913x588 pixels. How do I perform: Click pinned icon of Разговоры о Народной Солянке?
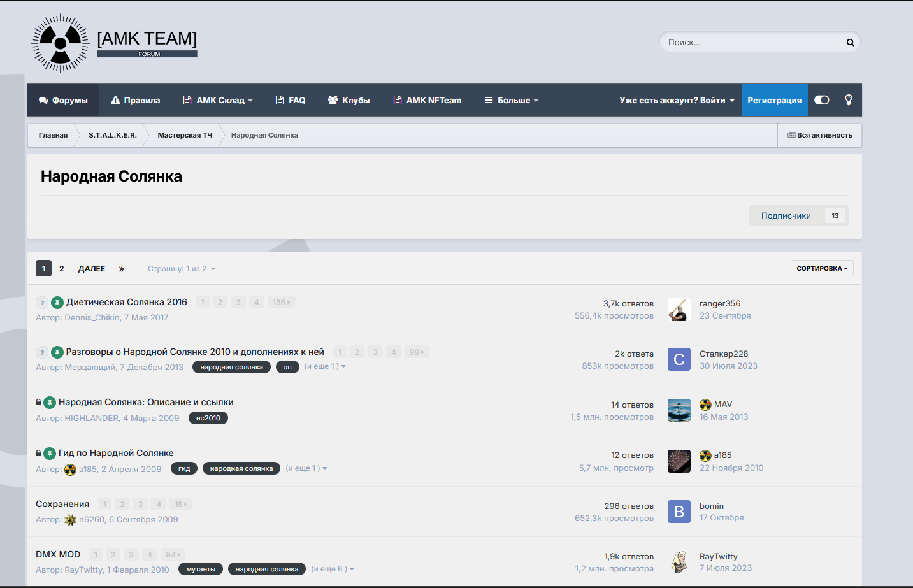[x=57, y=352]
